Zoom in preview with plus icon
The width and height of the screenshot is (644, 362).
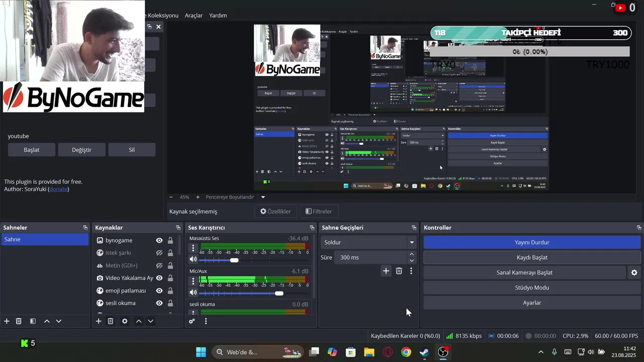[x=198, y=197]
